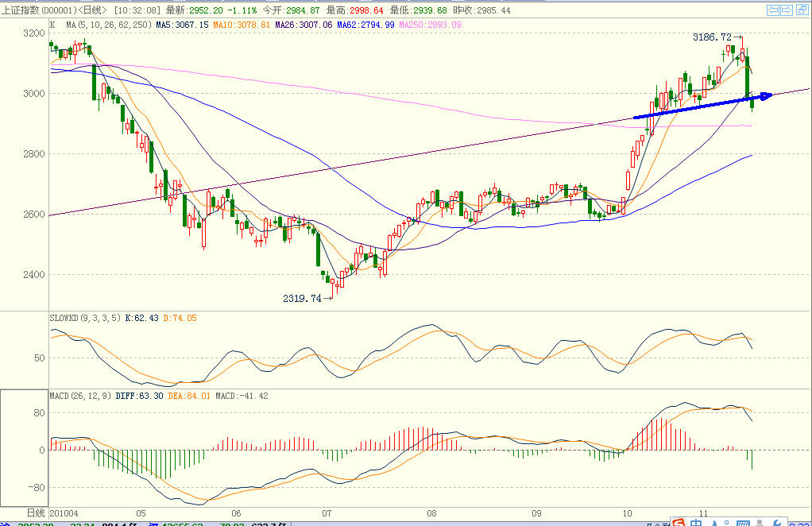Click the 2800 price axis label
The width and height of the screenshot is (812, 526).
pyautogui.click(x=34, y=154)
